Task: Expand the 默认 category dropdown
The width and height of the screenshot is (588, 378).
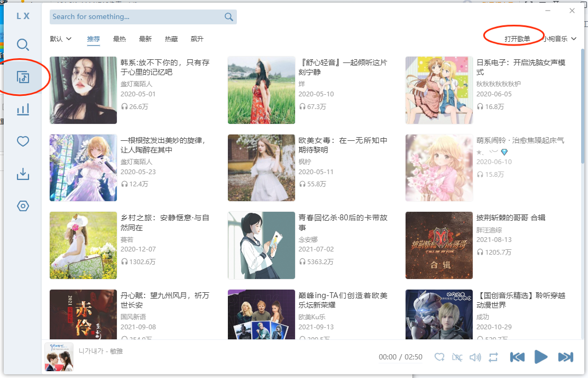Action: tap(61, 39)
